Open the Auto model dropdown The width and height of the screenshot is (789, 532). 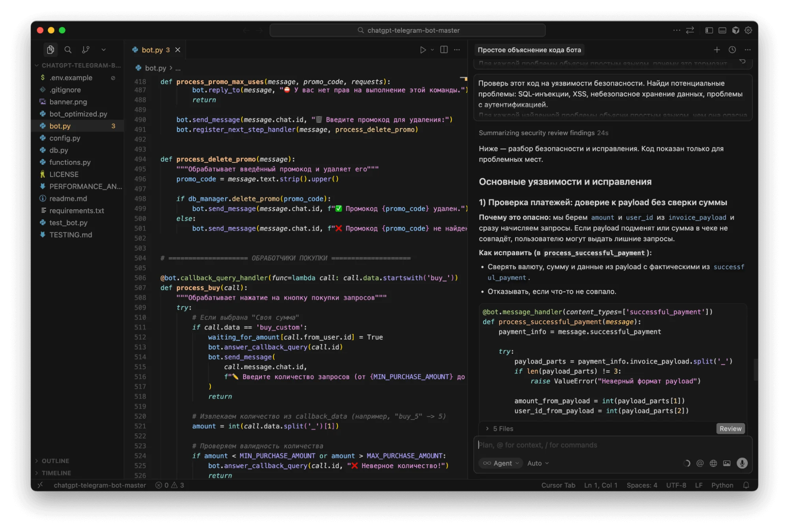click(x=538, y=463)
